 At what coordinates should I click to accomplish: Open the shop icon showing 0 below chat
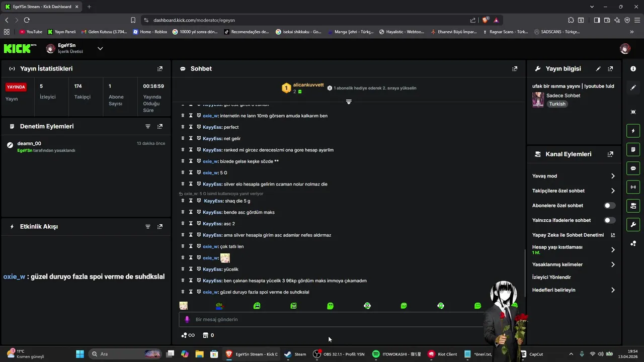click(208, 335)
